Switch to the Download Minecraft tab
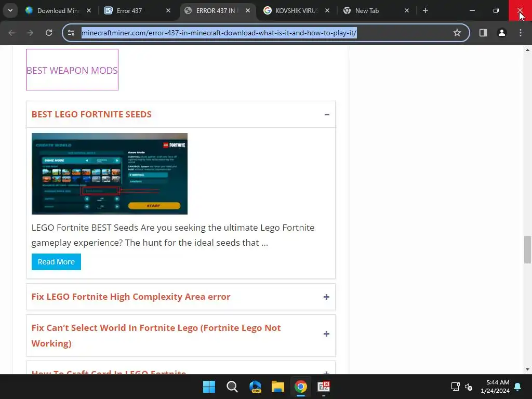Viewport: 532px width, 399px height. click(58, 10)
